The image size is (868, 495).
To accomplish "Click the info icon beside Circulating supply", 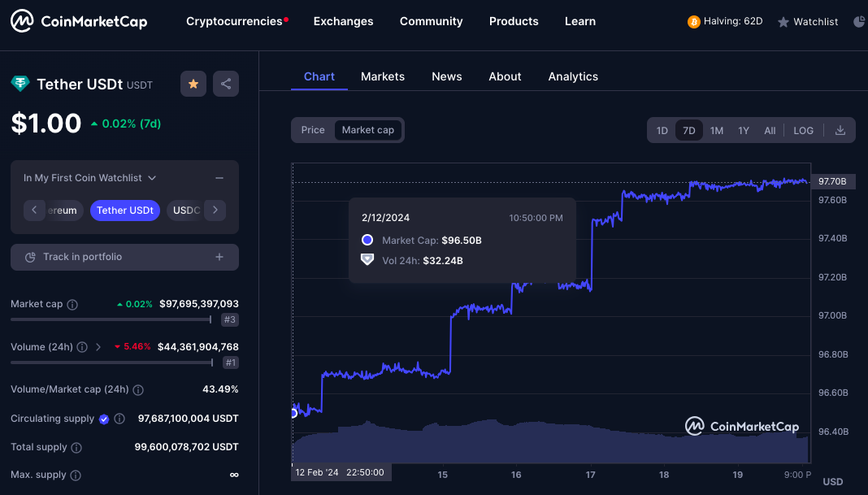I will (x=119, y=419).
